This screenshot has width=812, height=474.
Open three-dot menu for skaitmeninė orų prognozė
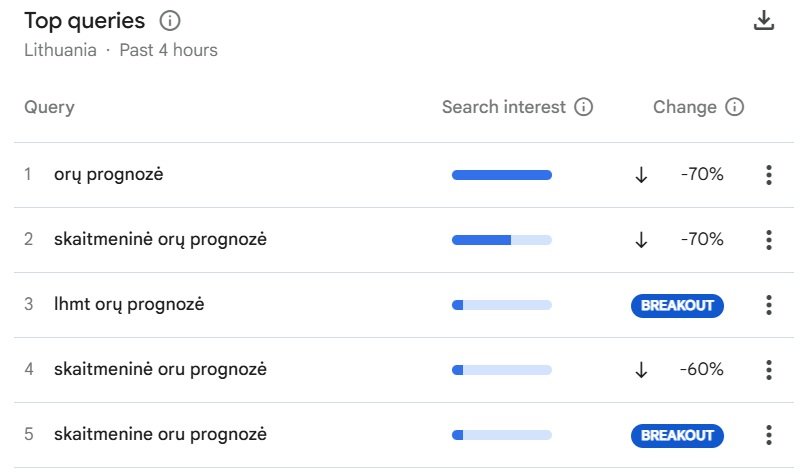click(x=769, y=240)
